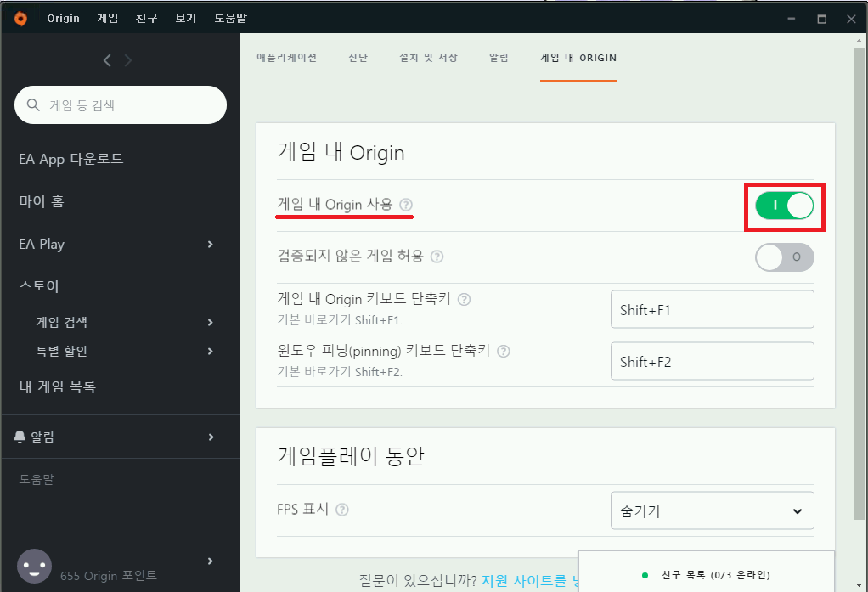Image resolution: width=868 pixels, height=592 pixels.
Task: Open help icon for Origin 키보드 단축키
Action: [x=465, y=300]
